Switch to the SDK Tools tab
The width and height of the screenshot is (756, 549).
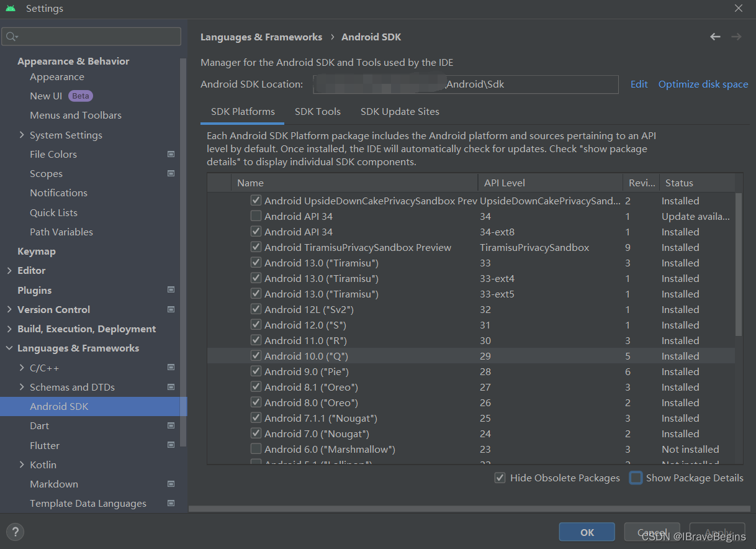(x=318, y=112)
